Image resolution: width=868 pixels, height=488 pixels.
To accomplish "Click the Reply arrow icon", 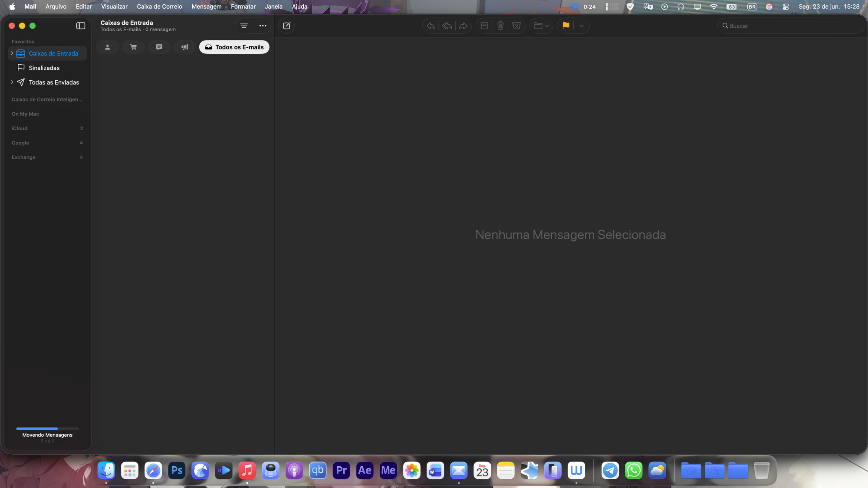I will pyautogui.click(x=431, y=26).
